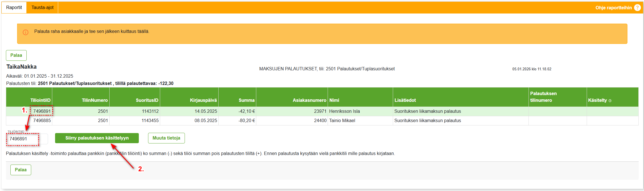This screenshot has width=644, height=191.
Task: Select TiliointiID 7496891 in the table
Action: coord(42,111)
